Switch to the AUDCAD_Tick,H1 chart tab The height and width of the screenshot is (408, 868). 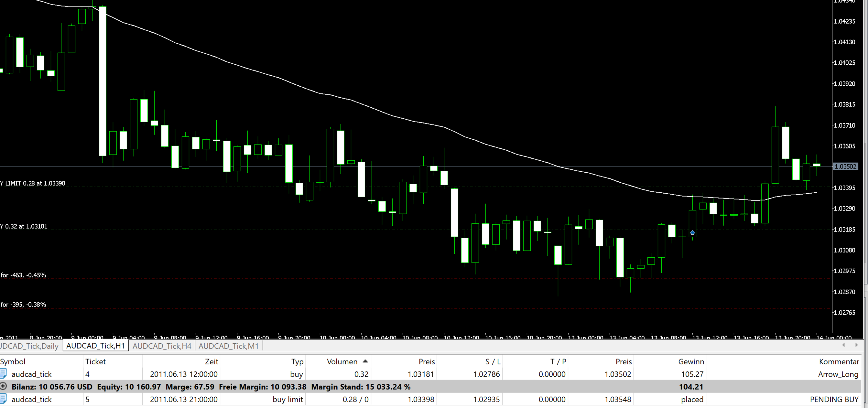coord(96,346)
